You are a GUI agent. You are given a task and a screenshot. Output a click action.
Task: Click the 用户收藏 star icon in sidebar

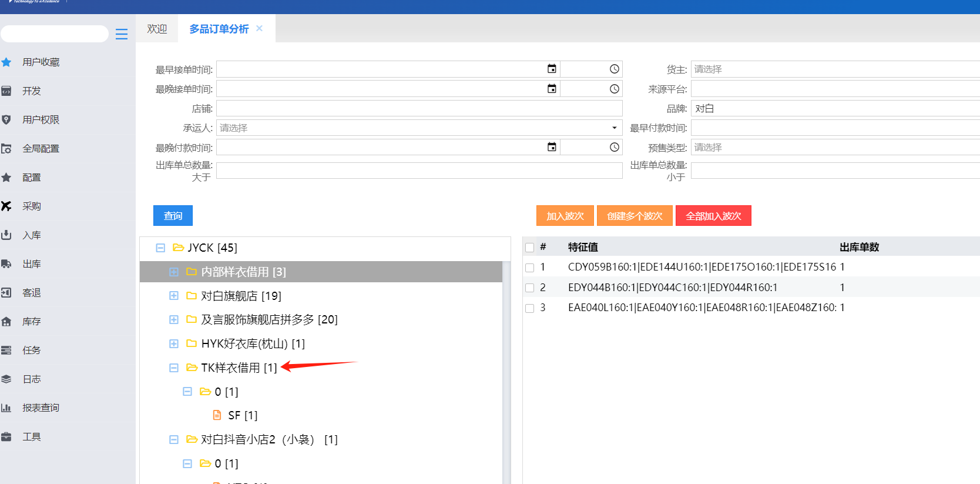[x=6, y=62]
